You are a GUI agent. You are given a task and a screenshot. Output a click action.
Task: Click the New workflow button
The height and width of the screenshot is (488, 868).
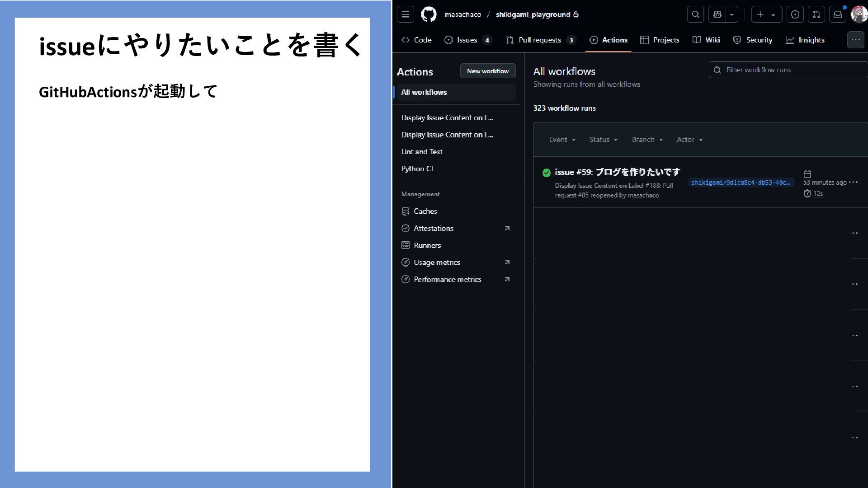pyautogui.click(x=487, y=71)
